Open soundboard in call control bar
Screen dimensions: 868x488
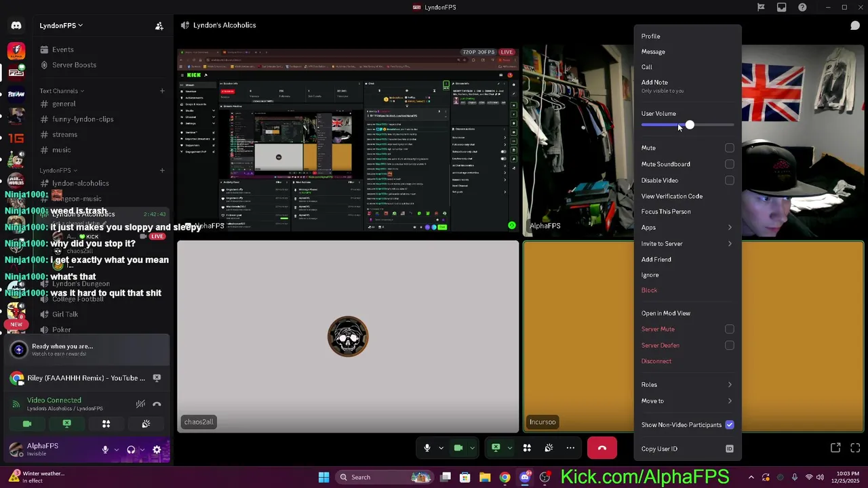(x=549, y=448)
